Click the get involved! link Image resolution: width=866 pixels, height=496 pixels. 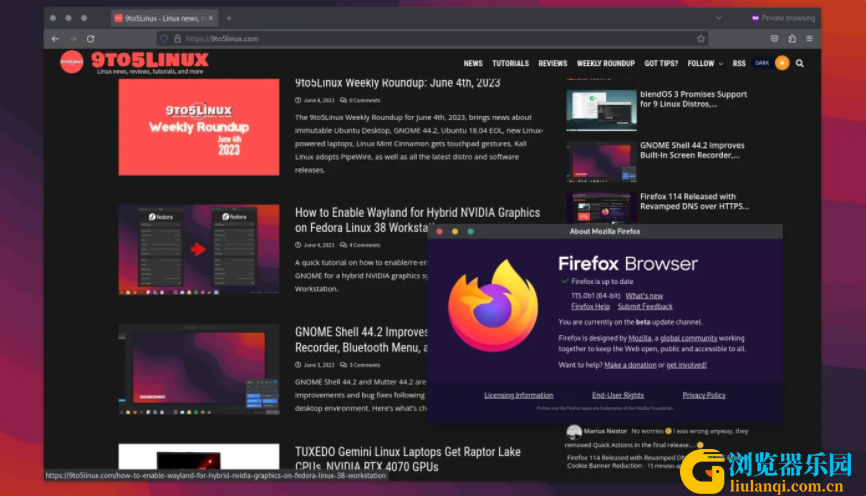(x=687, y=365)
